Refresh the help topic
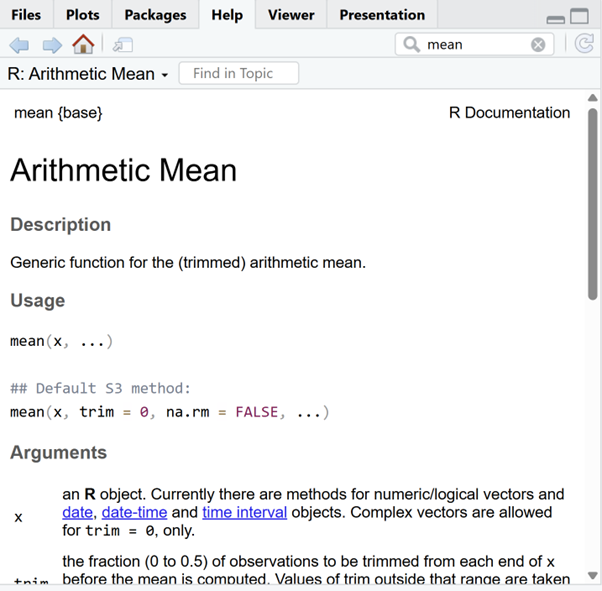The image size is (602, 591). pos(584,43)
